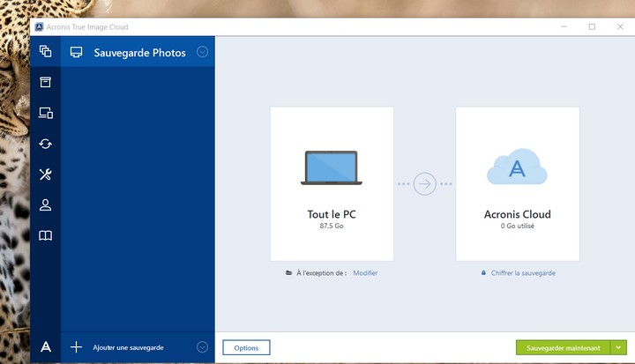Open the devices dashboard icon in sidebar
Screen dimensions: 635x364
point(45,113)
